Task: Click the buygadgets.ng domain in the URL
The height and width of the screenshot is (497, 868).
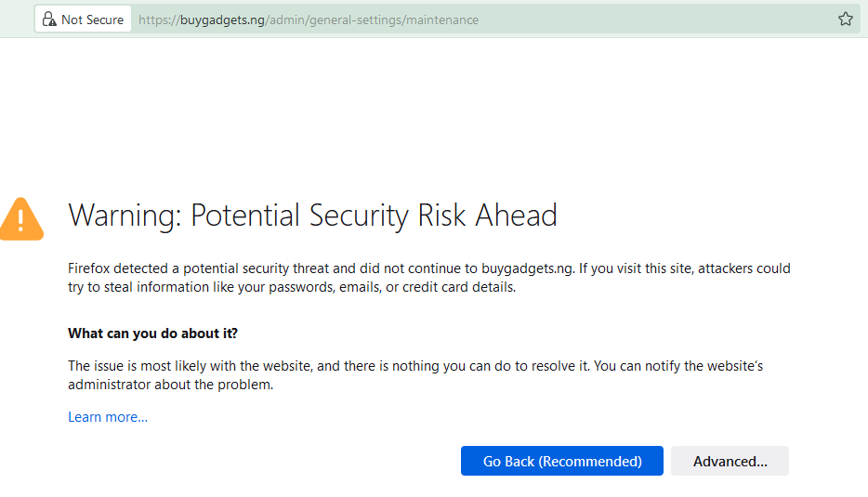Action: 221,20
